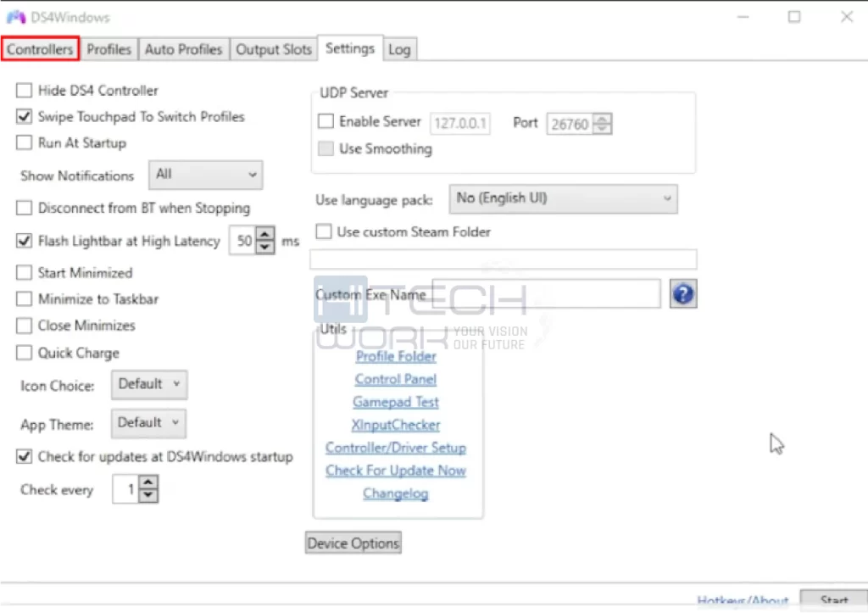Open the Use language pack combo box

[563, 198]
